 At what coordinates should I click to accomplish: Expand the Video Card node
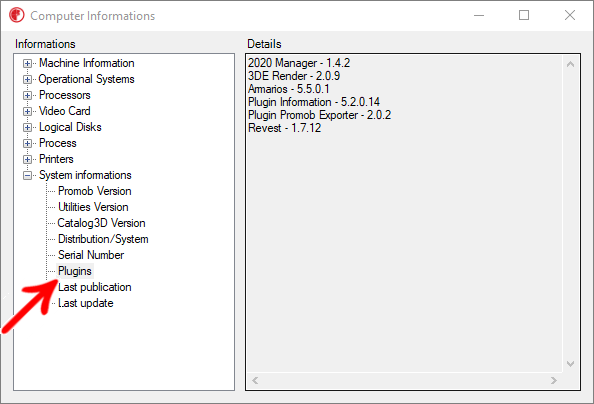pos(27,111)
